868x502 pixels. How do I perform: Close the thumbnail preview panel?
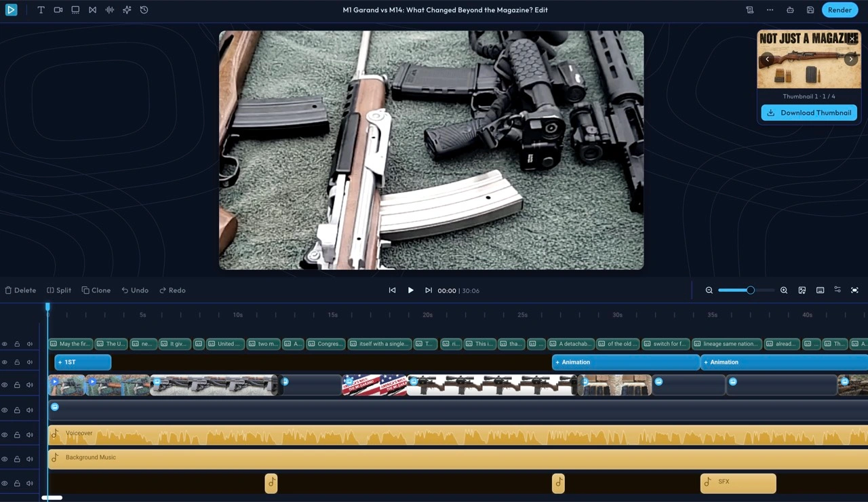852,39
